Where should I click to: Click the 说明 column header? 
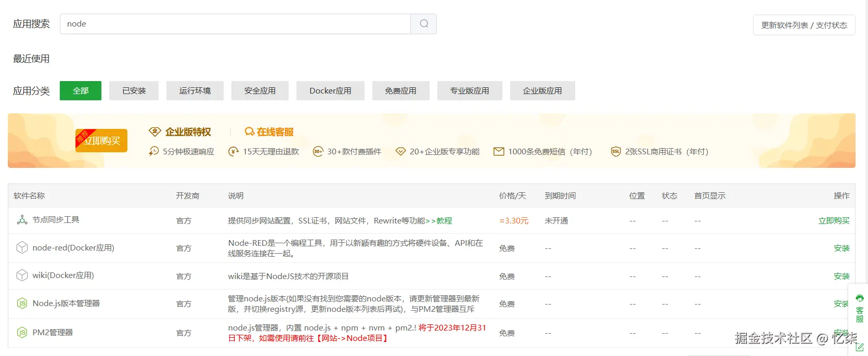point(236,196)
